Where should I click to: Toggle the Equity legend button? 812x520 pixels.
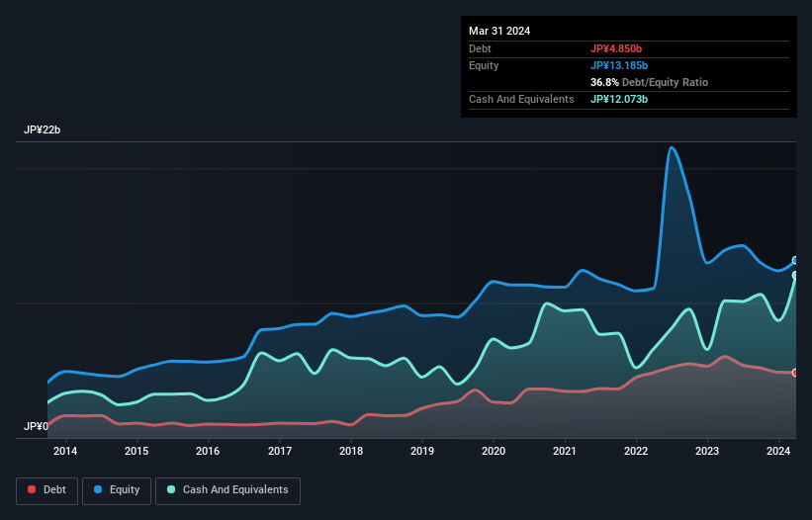coord(117,490)
